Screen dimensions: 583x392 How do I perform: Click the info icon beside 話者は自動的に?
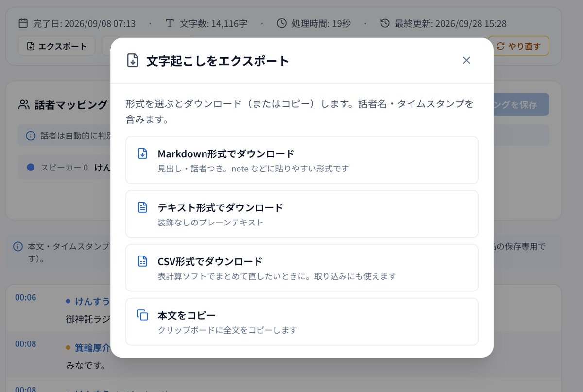[31, 136]
